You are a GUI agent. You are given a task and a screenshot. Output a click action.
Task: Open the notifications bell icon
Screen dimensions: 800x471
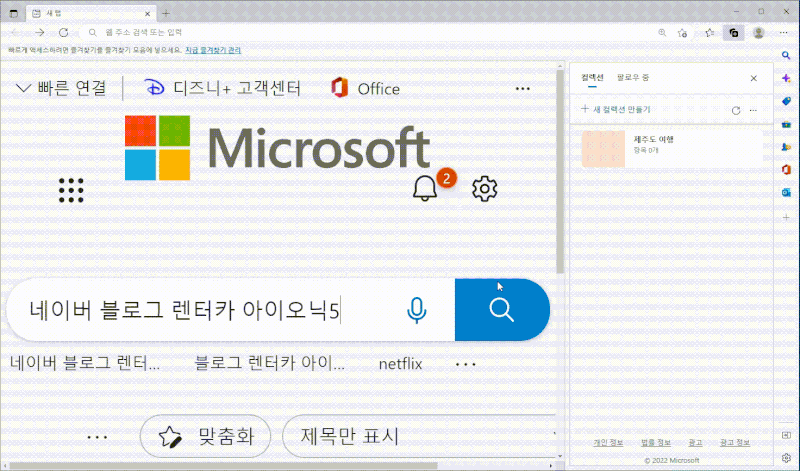click(x=424, y=189)
